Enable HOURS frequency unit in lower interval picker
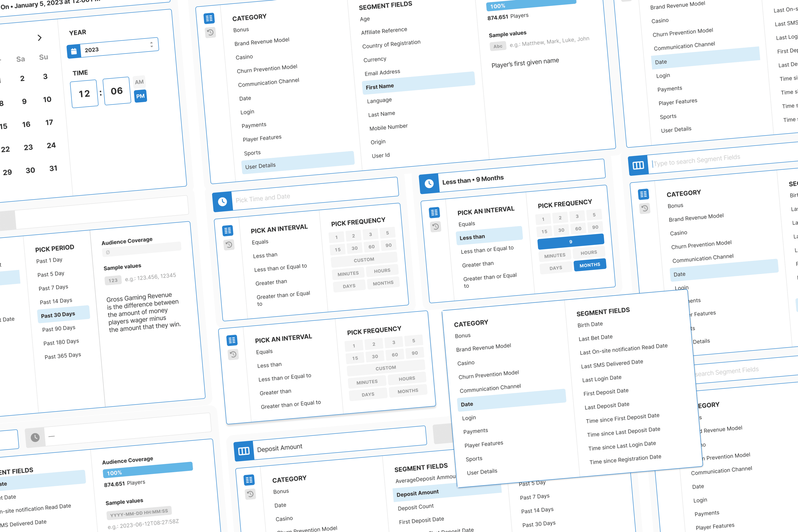 (407, 378)
